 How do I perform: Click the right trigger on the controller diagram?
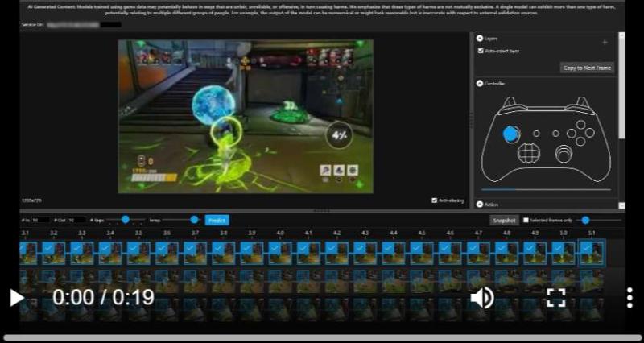582,103
